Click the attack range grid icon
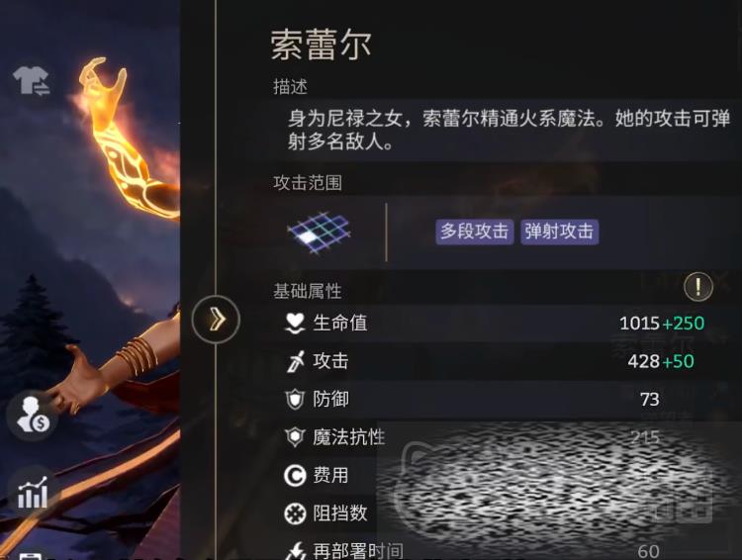Screen dimensions: 742x560 319,232
